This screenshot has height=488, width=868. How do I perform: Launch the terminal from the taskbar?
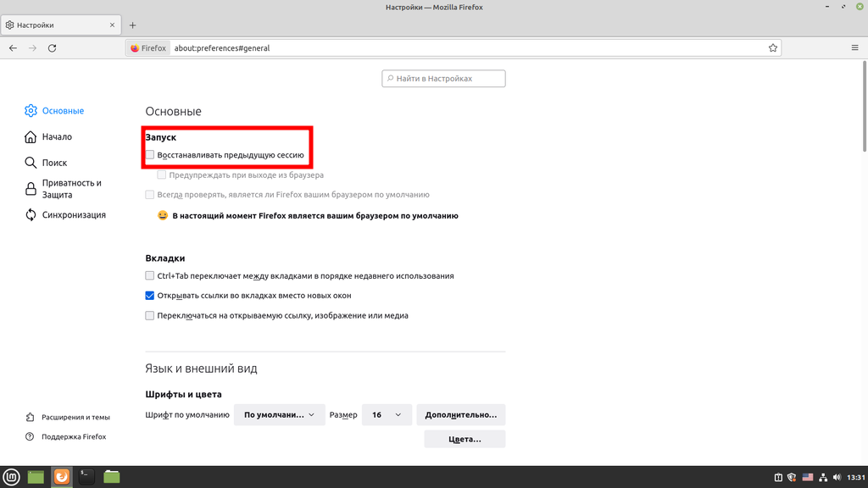[86, 477]
